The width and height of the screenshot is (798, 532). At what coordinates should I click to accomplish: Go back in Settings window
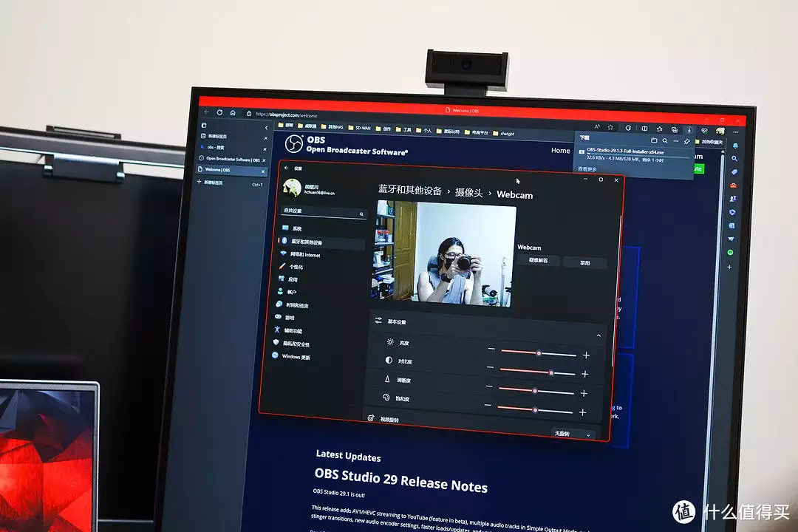click(286, 168)
